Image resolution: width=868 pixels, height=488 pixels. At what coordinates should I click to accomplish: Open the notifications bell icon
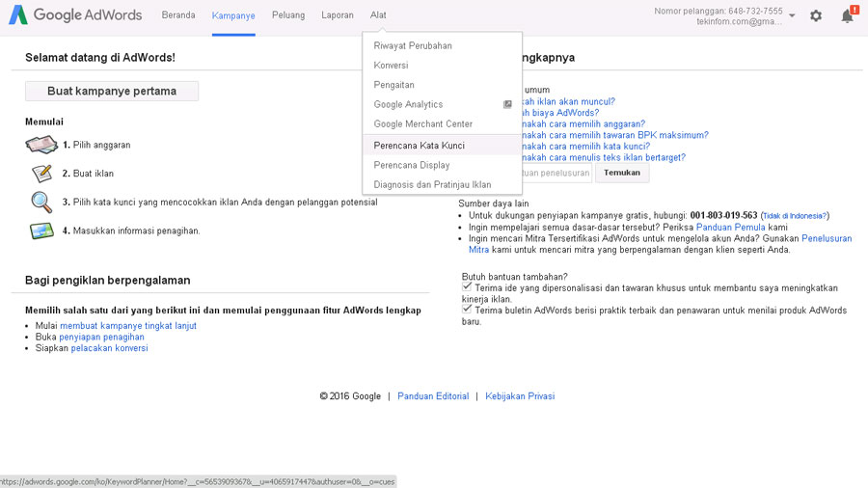pos(848,14)
